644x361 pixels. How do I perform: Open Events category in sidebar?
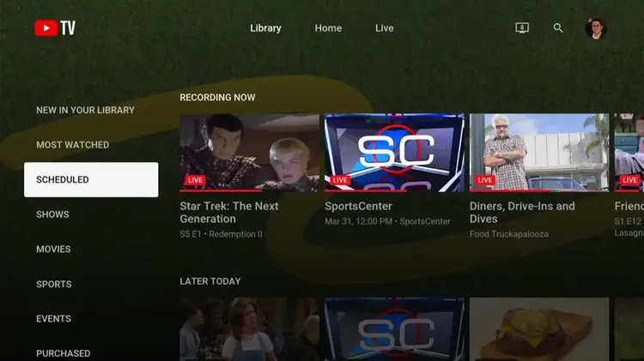click(53, 319)
